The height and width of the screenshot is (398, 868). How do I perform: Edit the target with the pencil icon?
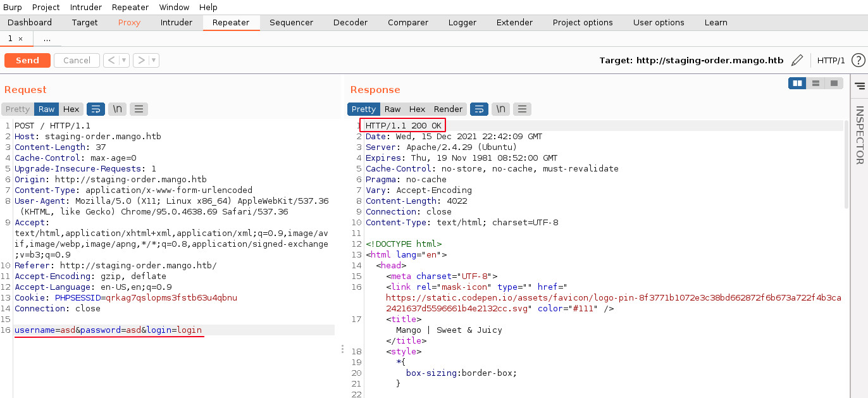click(797, 61)
